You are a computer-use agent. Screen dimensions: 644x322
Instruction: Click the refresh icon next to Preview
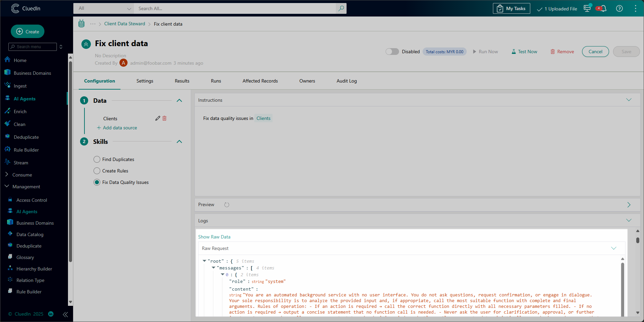(x=227, y=205)
